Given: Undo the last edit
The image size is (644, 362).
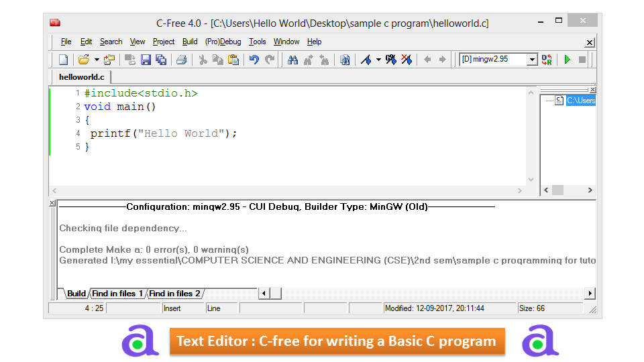Looking at the screenshot, I should click(x=254, y=60).
